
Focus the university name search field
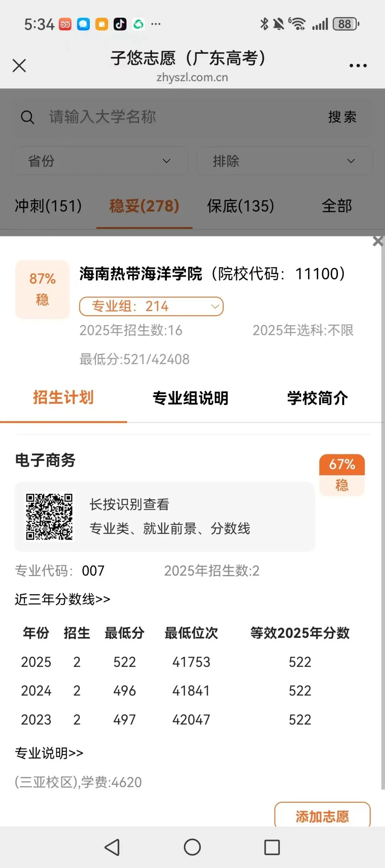click(x=178, y=117)
